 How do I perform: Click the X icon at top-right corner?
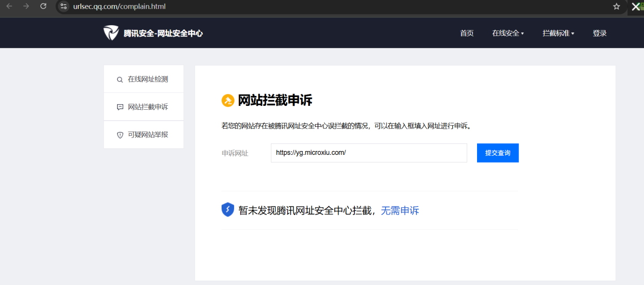[636, 7]
